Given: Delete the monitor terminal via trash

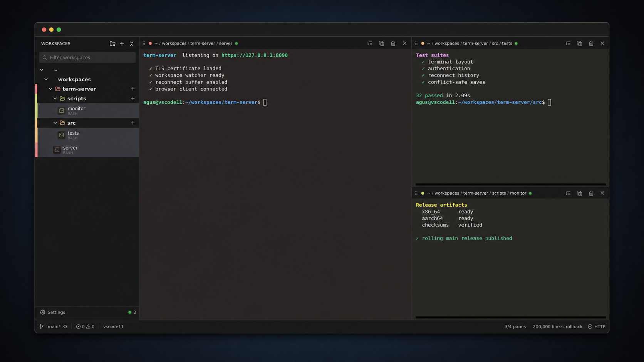Looking at the screenshot, I should pyautogui.click(x=591, y=194).
